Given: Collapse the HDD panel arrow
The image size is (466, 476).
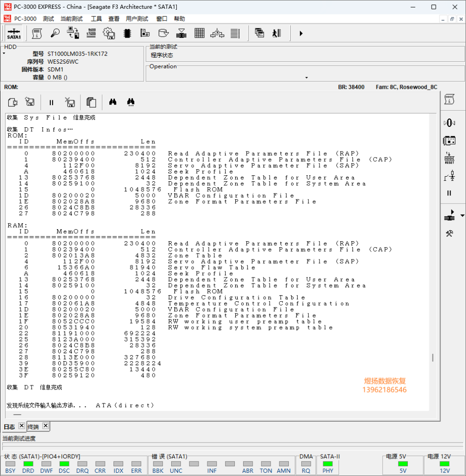Looking at the screenshot, I should tap(4, 53).
